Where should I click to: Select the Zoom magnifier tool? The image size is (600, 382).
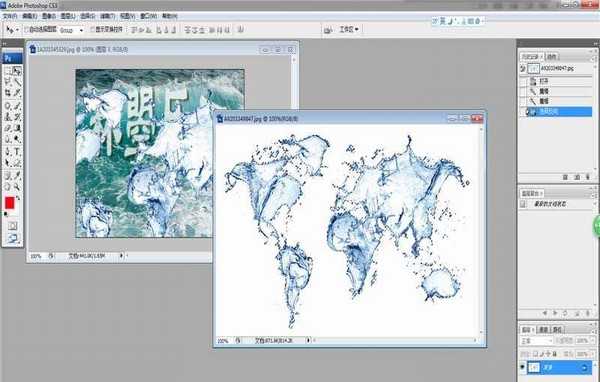17,187
